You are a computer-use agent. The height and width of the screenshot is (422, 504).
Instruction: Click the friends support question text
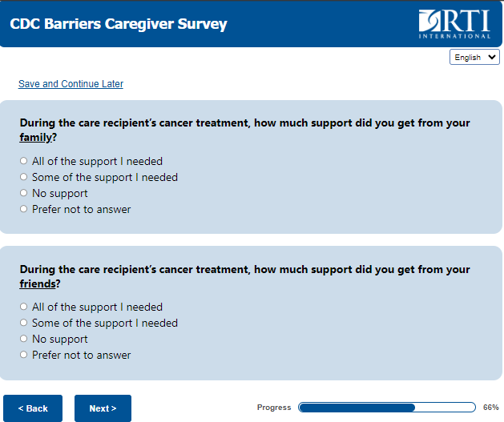coord(244,270)
